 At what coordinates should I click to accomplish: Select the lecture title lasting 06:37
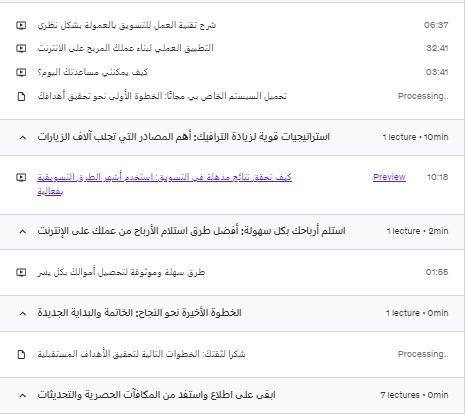pyautogui.click(x=127, y=25)
